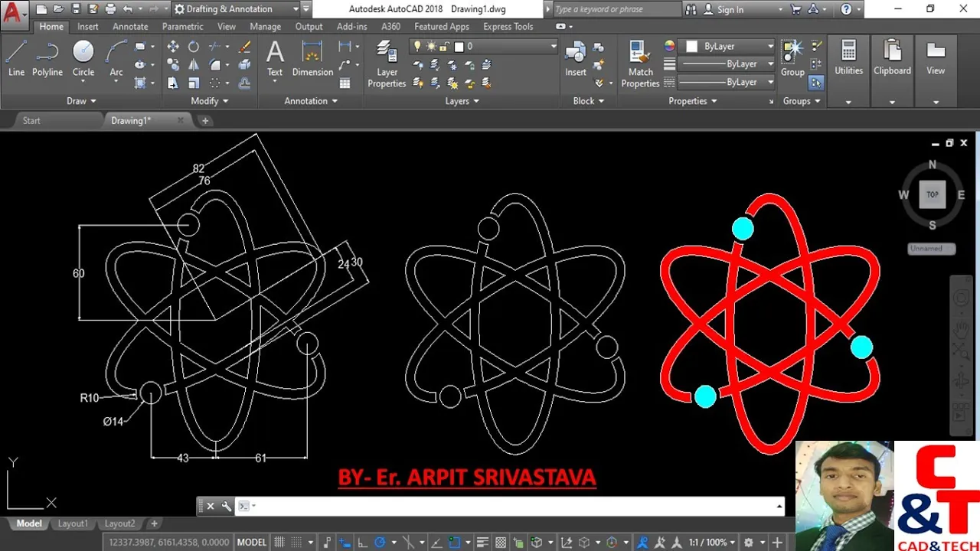Image resolution: width=980 pixels, height=551 pixels.
Task: Click the Plot printer icon
Action: (110, 9)
